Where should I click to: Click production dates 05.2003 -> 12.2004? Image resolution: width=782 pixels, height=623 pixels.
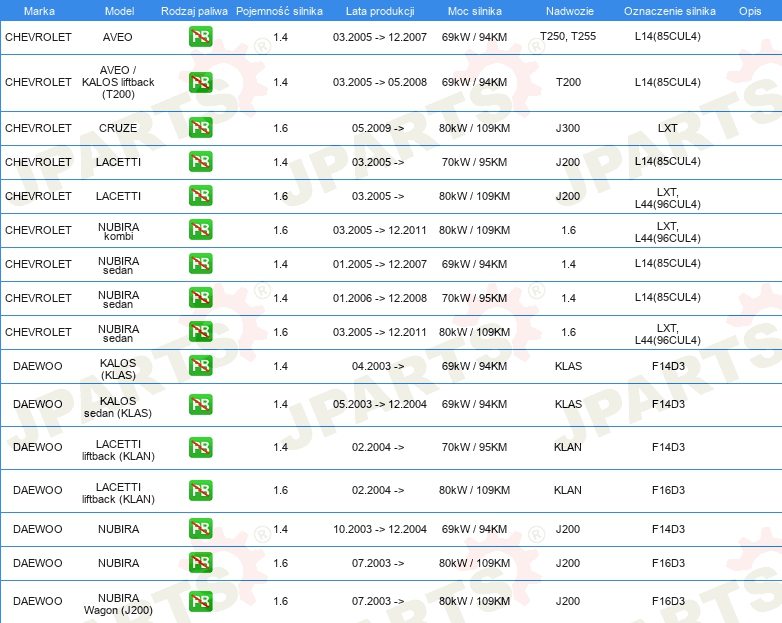click(380, 404)
